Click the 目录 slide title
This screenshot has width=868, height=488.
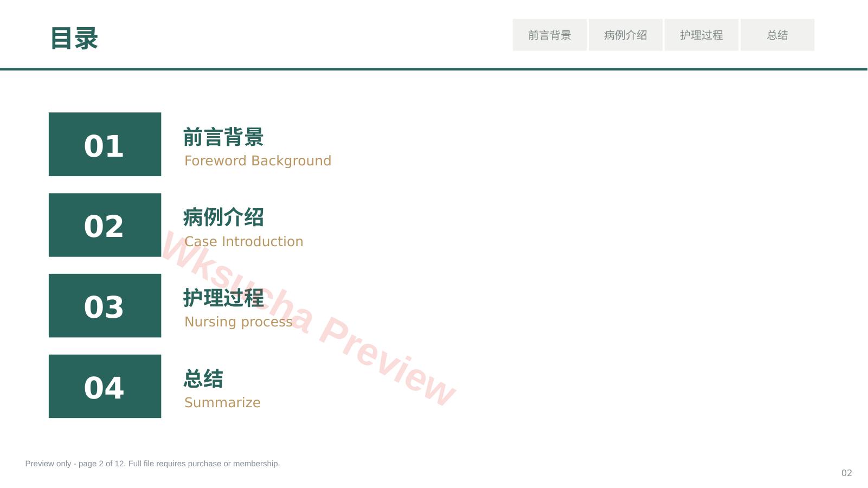pyautogui.click(x=74, y=38)
